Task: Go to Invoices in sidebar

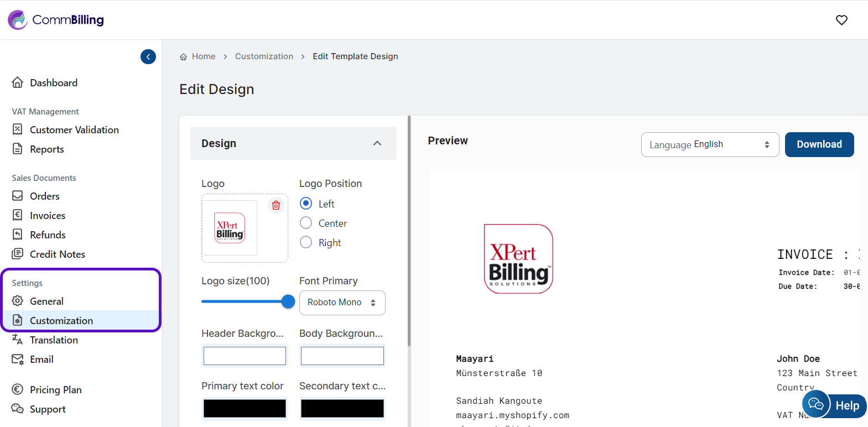Action: pos(48,216)
